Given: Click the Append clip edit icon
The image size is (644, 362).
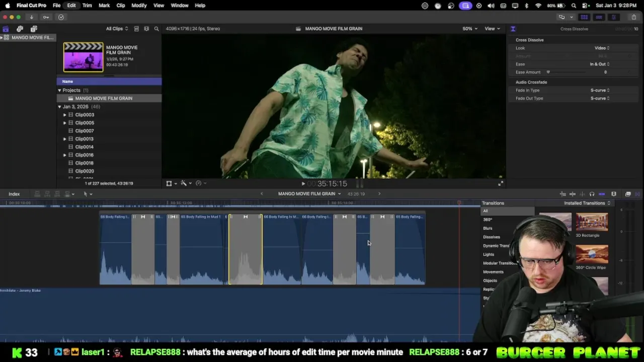Looking at the screenshot, I should pos(57,194).
